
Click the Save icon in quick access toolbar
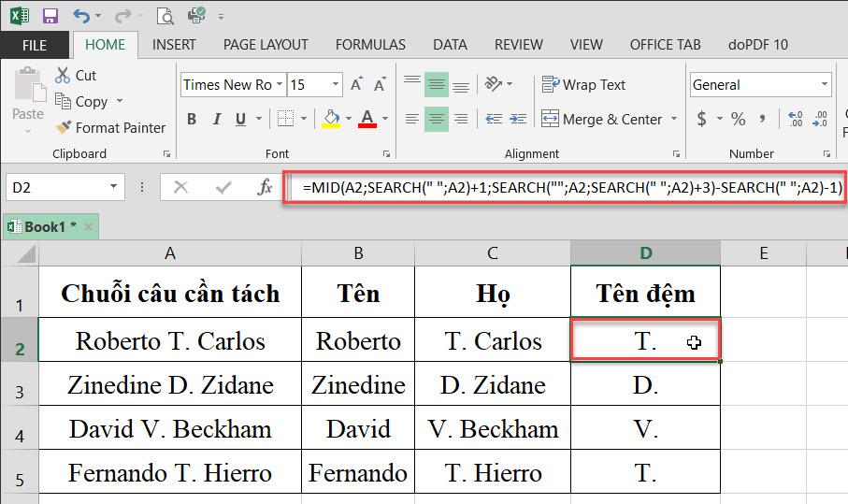[x=50, y=16]
